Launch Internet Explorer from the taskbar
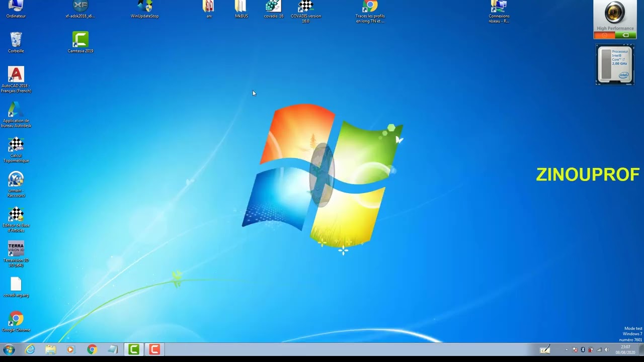644x362 pixels. [x=30, y=349]
